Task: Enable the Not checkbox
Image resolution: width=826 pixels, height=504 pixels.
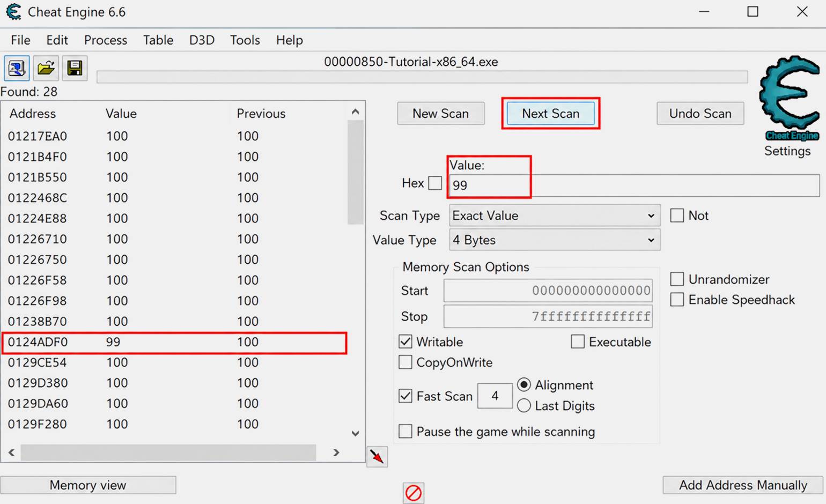Action: click(677, 216)
